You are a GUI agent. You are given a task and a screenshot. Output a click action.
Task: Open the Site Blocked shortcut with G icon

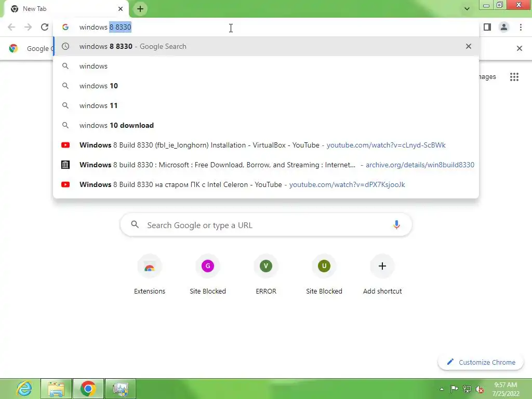tap(208, 275)
